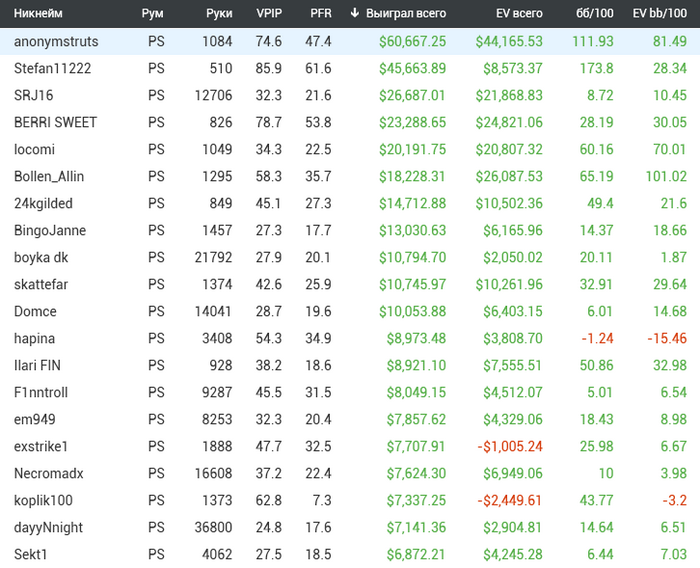700x568 pixels.
Task: Select player hapina
Action: [x=34, y=338]
